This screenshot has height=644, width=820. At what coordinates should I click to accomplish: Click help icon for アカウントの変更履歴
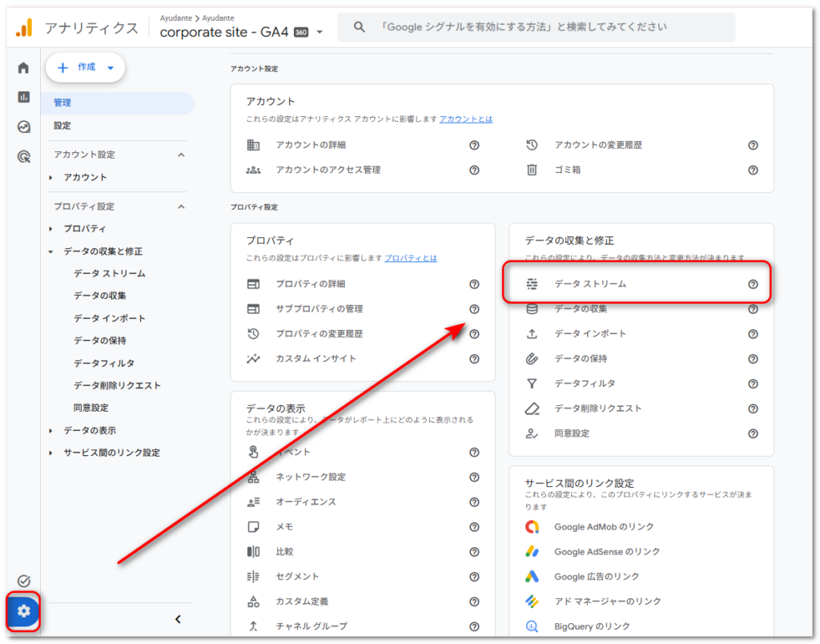(753, 145)
